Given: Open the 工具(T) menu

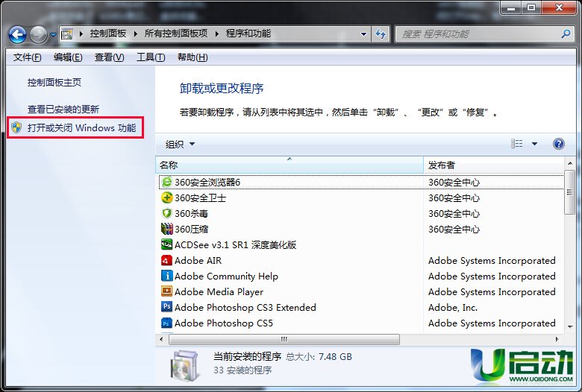Looking at the screenshot, I should pos(151,57).
